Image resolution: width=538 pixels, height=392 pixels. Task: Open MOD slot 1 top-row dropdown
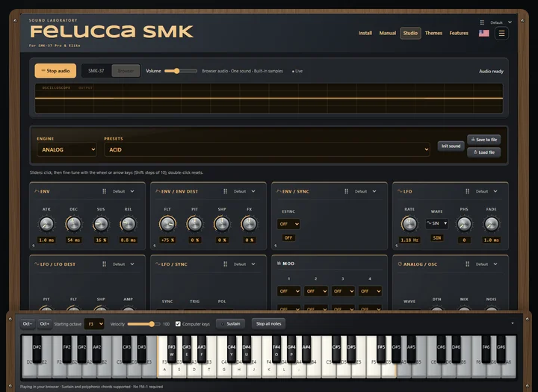tap(288, 291)
